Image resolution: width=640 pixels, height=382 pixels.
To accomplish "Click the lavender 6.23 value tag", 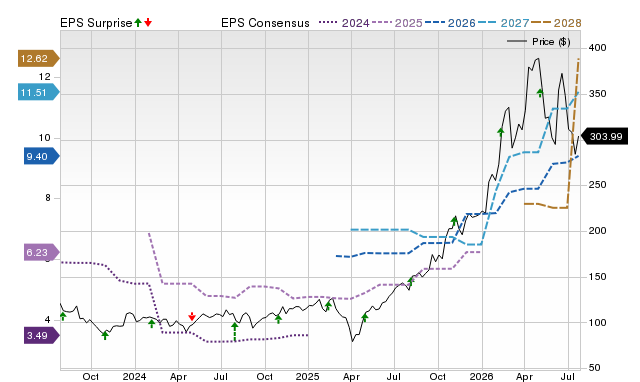I will (42, 253).
